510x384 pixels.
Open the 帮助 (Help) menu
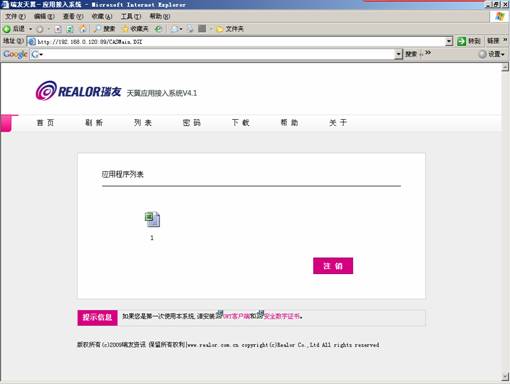(x=160, y=16)
